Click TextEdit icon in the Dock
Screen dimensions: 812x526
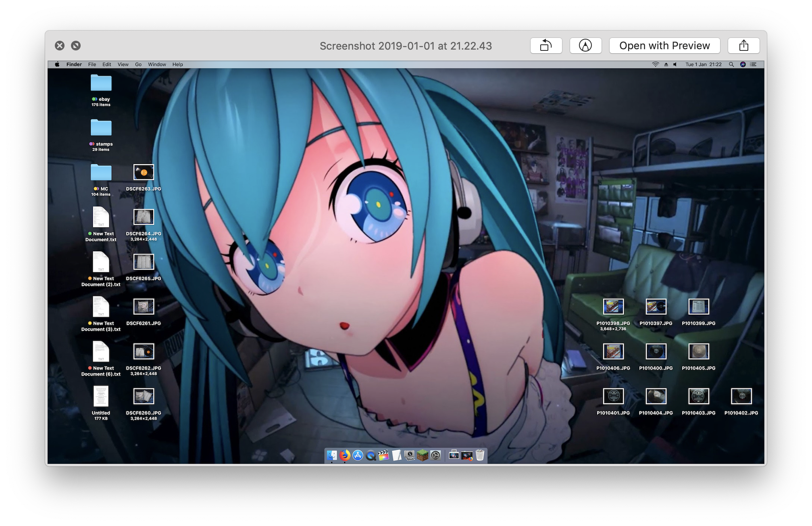pyautogui.click(x=397, y=455)
